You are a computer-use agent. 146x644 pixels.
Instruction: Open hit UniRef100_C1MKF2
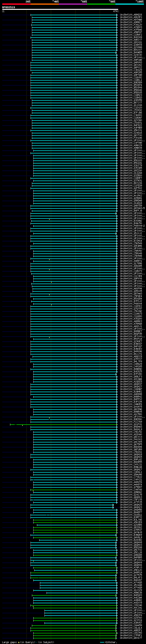[x=131, y=35]
